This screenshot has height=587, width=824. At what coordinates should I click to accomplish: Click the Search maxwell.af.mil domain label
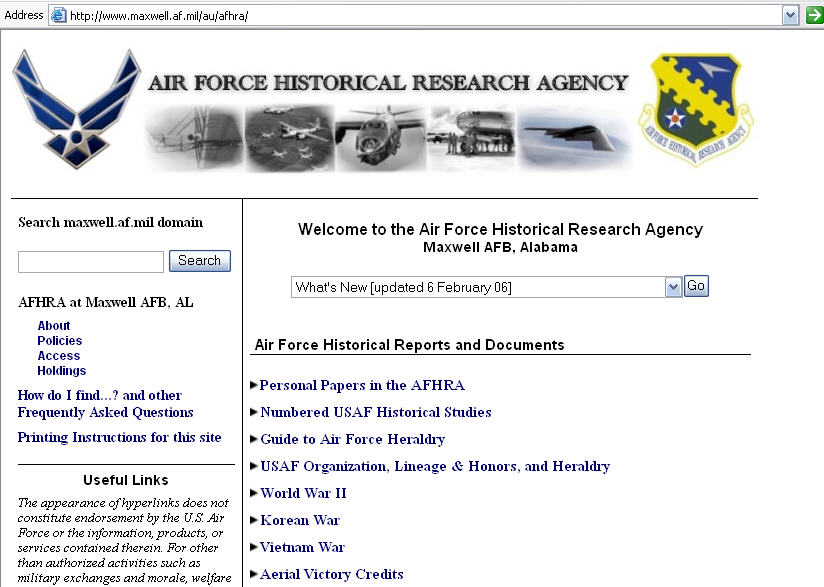110,222
